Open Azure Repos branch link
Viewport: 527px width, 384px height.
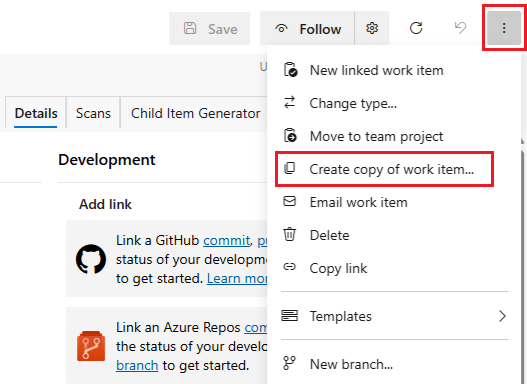137,366
